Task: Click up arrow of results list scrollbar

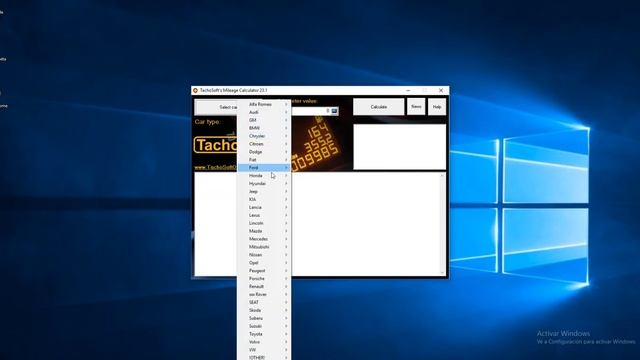Action: [442, 176]
